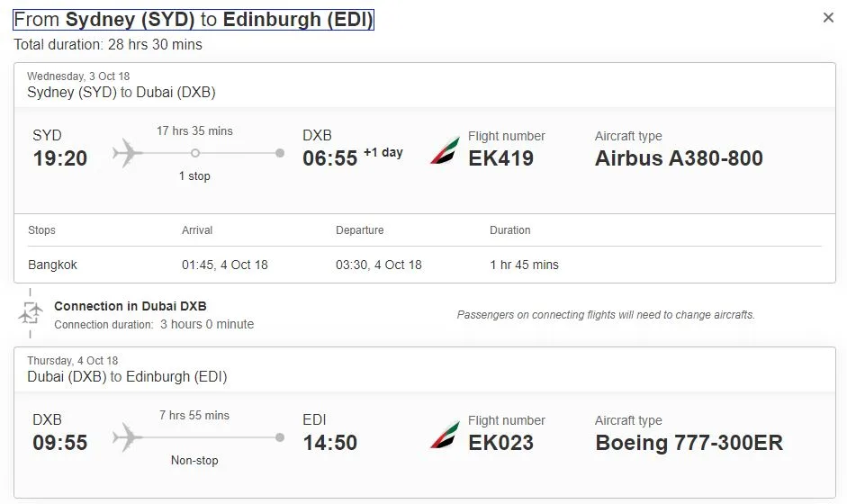847x504 pixels.
Task: Select the Boeing 777-300ER aircraft type
Action: (689, 443)
